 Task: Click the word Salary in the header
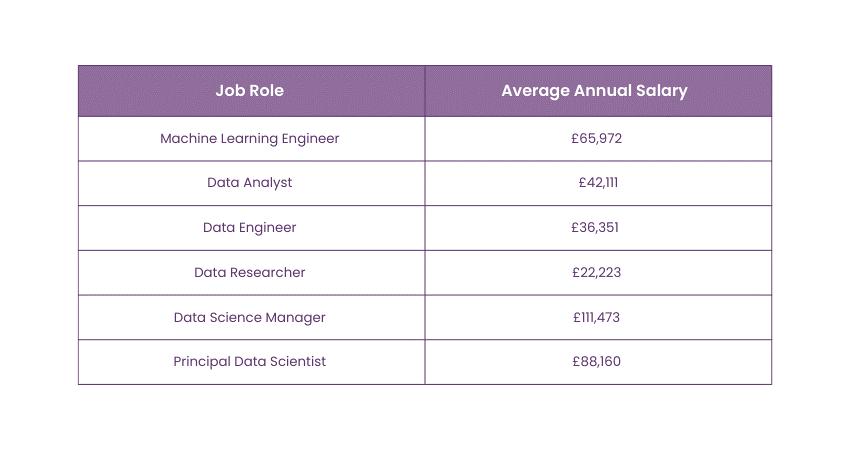click(665, 91)
